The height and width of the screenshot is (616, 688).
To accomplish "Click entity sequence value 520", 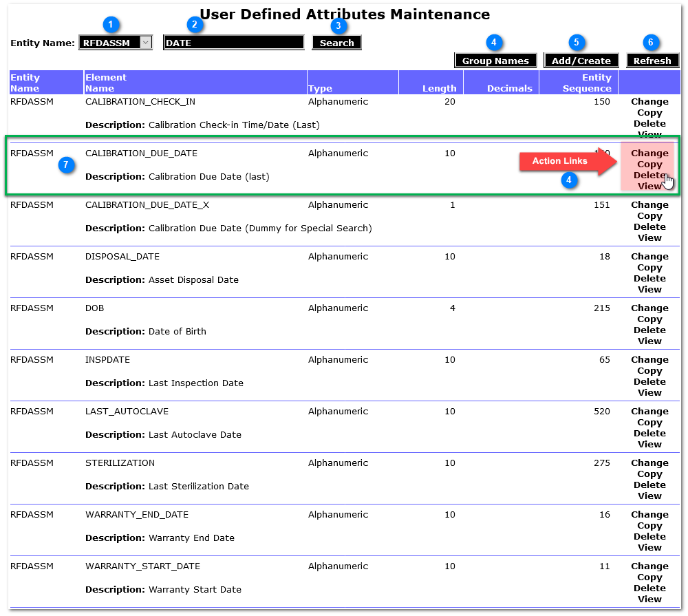I will pos(601,411).
